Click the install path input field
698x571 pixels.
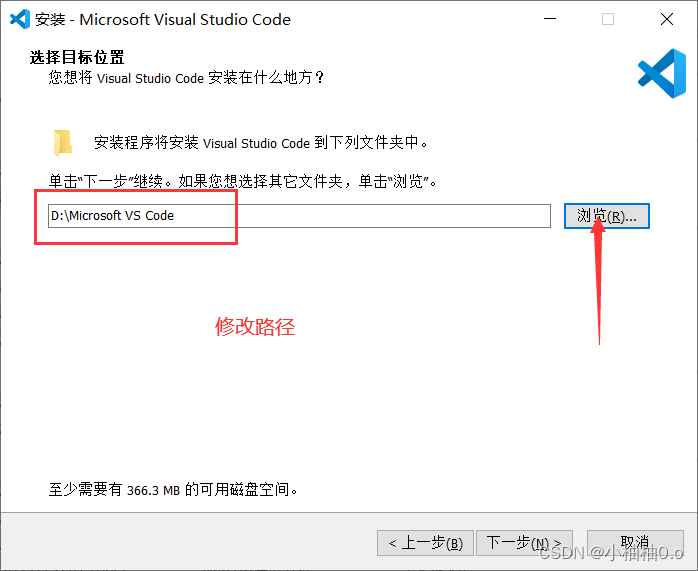299,216
